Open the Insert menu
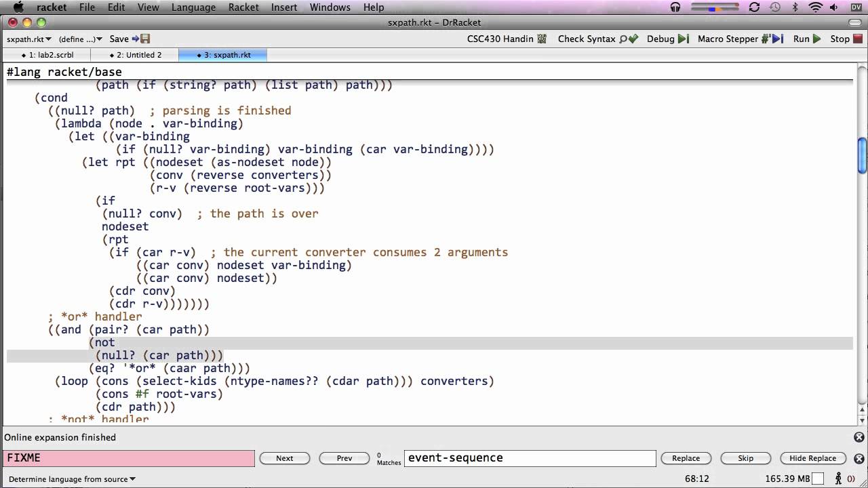Image resolution: width=868 pixels, height=488 pixels. 284,7
